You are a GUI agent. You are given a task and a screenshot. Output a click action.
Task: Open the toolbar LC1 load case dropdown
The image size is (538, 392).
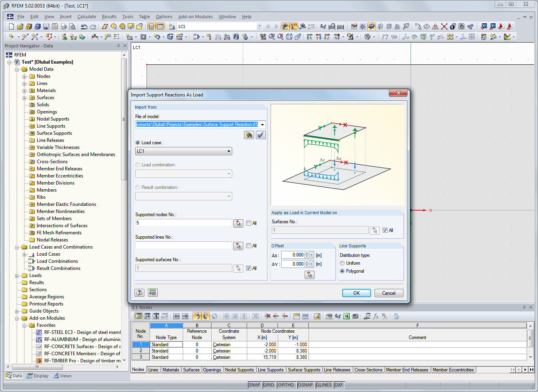click(260, 26)
